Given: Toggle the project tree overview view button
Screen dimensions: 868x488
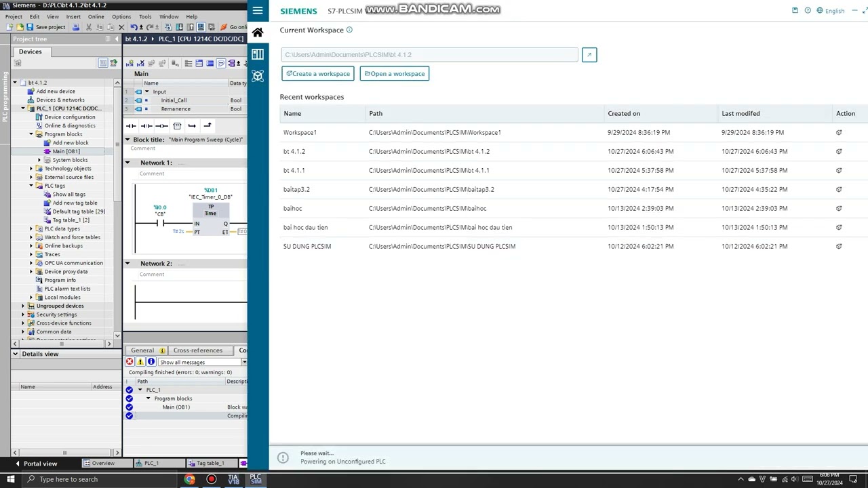Looking at the screenshot, I should point(103,63).
